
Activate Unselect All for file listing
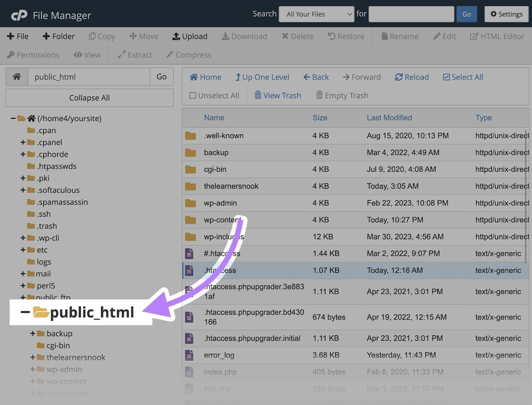[214, 96]
